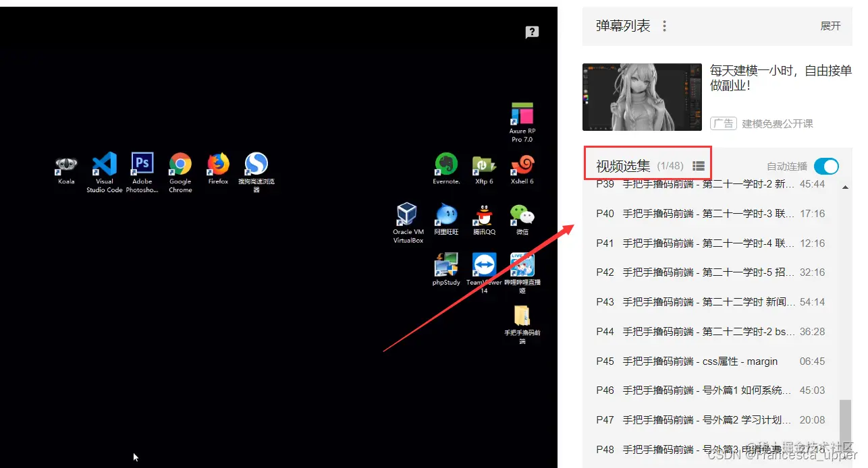Toggle the 自动连播 autoplay switch
Screen dimensions: 868x468
826,166
